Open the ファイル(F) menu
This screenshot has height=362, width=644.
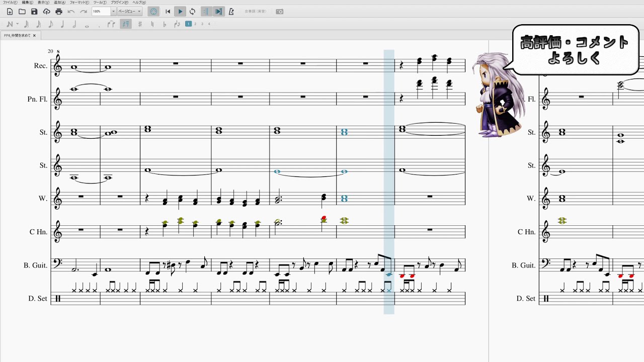[10, 3]
